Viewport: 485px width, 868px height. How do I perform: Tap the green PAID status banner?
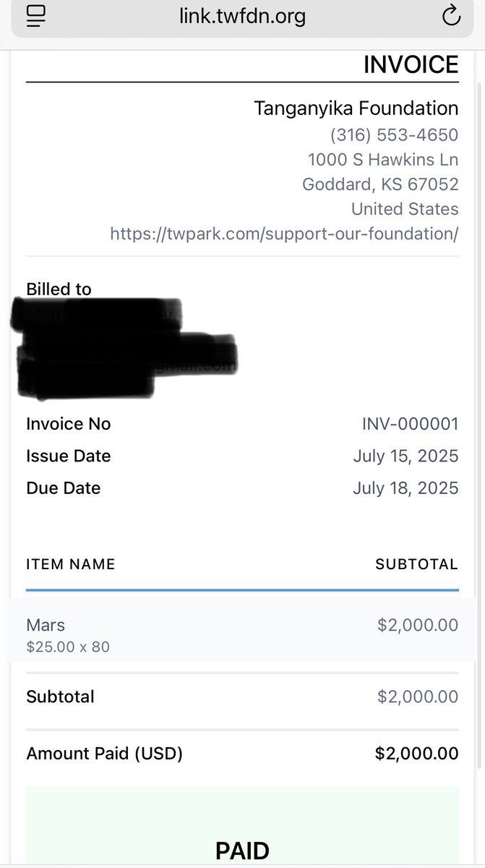point(242,826)
